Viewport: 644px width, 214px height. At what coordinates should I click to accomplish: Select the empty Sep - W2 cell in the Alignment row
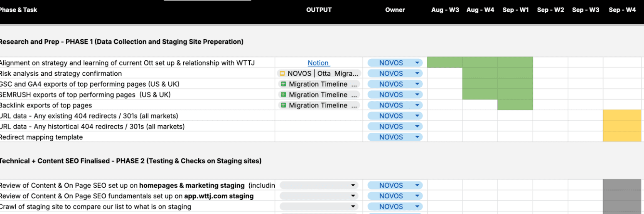(551, 62)
